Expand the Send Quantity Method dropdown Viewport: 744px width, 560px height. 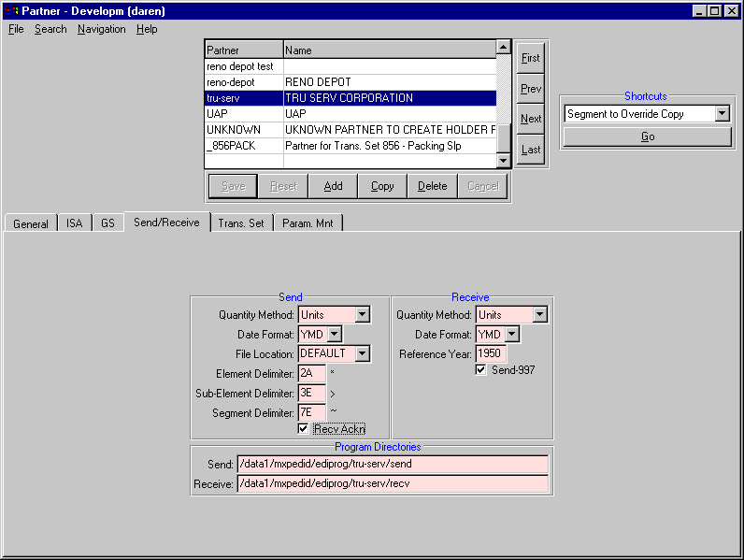(363, 315)
